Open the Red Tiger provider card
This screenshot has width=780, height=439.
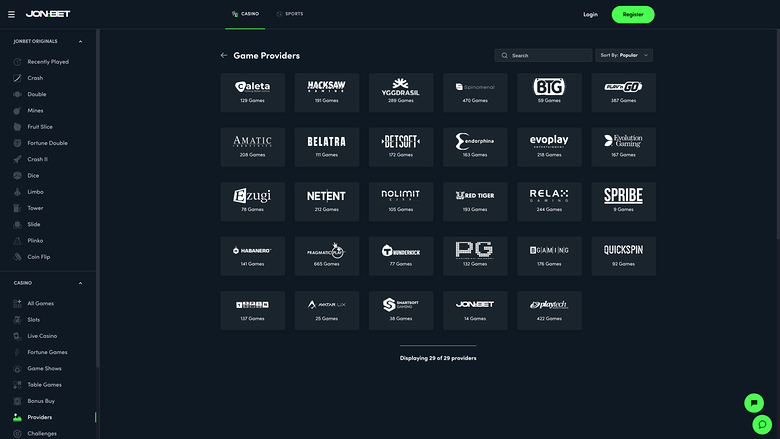(x=475, y=201)
